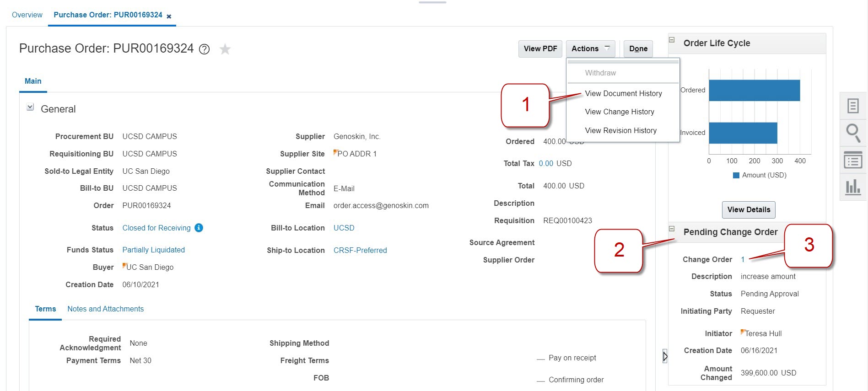Screen dimensions: 868x391
Task: Click the Ordered bar in chart
Action: (754, 91)
